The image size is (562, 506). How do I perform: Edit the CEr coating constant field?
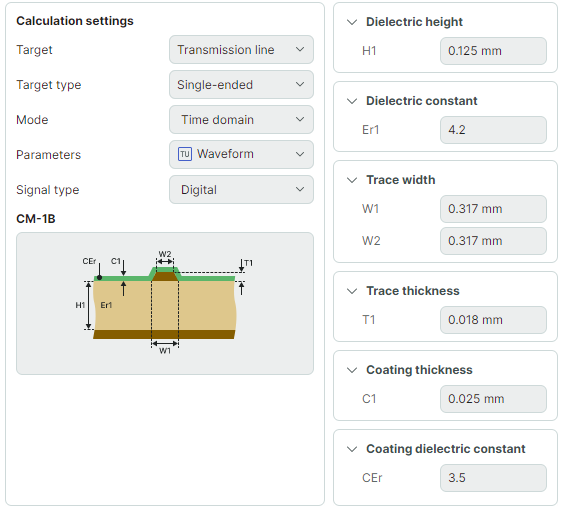click(x=493, y=478)
